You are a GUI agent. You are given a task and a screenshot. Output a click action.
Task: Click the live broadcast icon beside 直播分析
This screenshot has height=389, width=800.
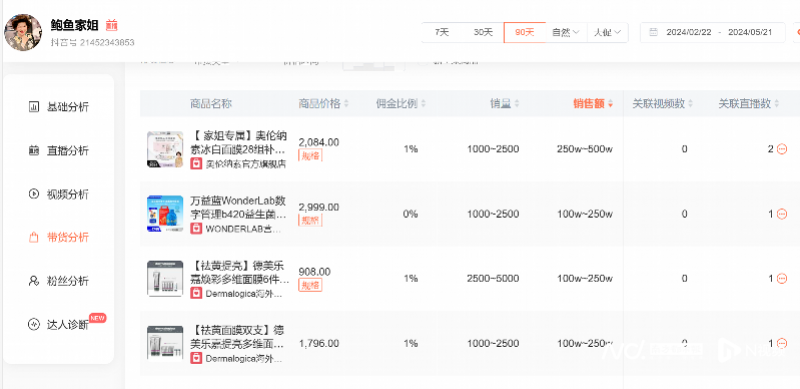(x=34, y=151)
